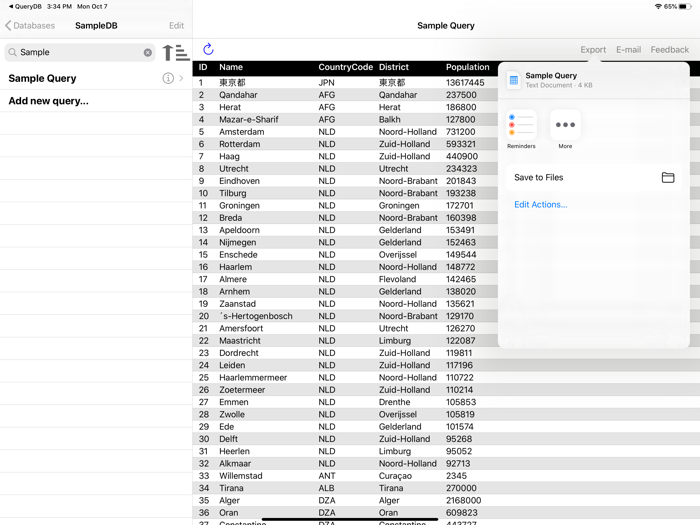Click the Oran name cell
Screen dimensions: 700x525
pos(229,512)
